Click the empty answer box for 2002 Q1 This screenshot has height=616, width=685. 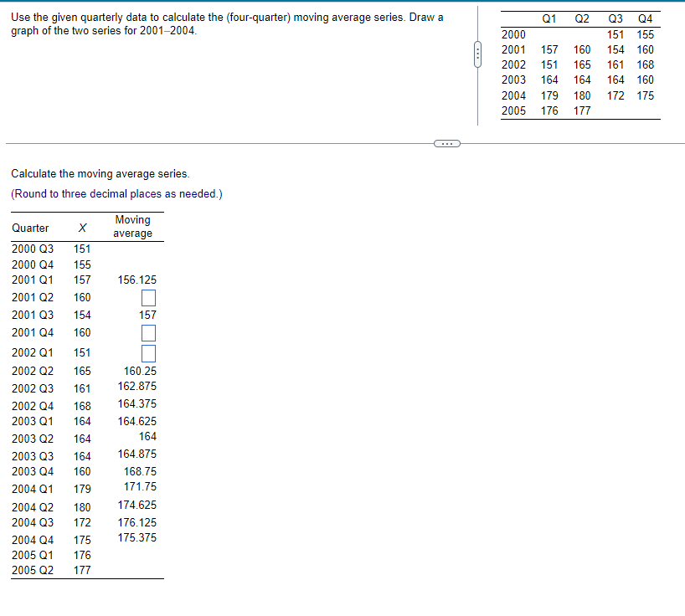148,352
